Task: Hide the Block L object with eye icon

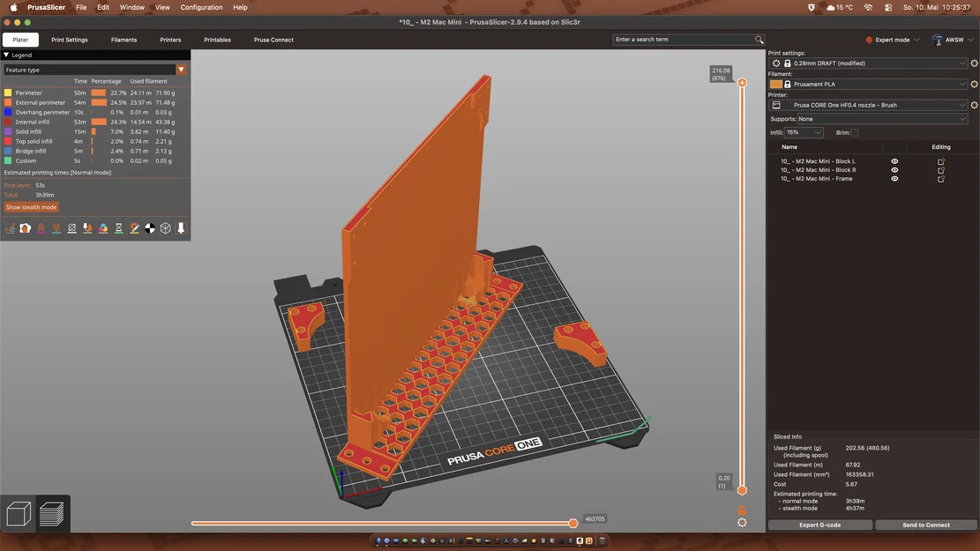Action: pos(894,161)
